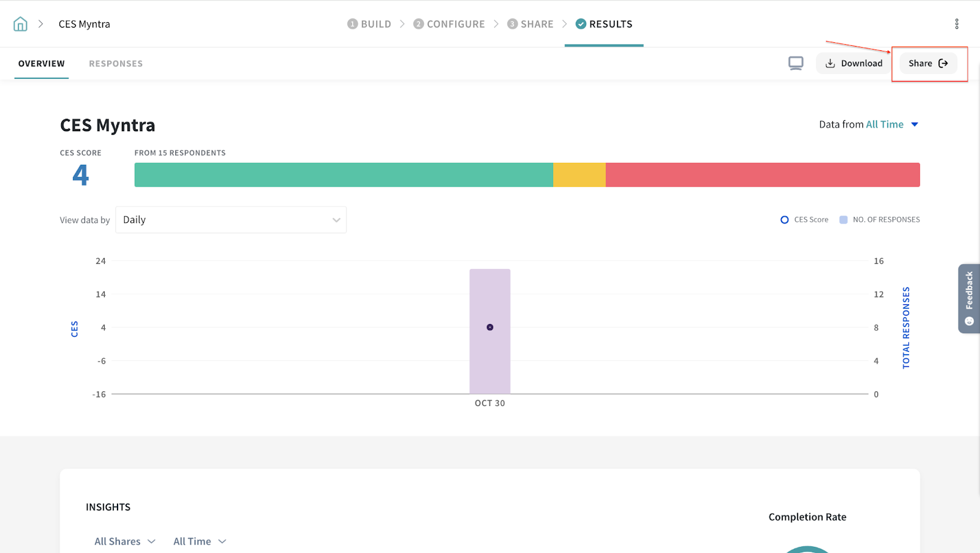This screenshot has height=553, width=980.
Task: Click the Download button
Action: coord(854,63)
